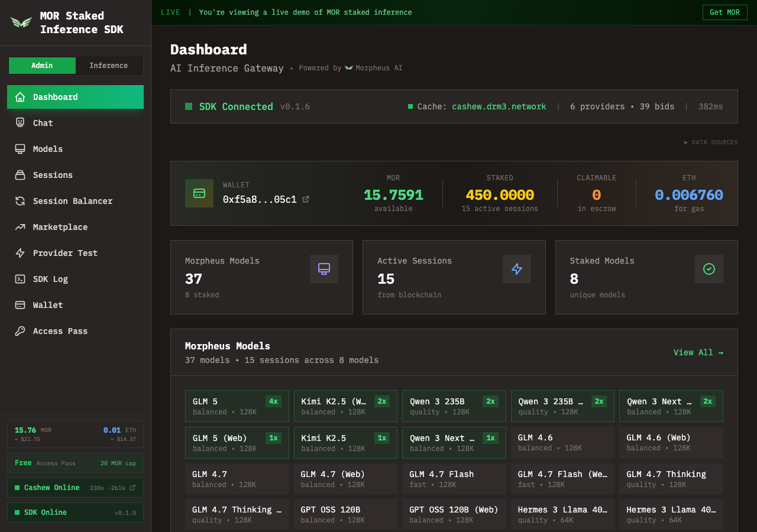Click the Provider Test lightning icon
The image size is (757, 532).
coord(20,253)
